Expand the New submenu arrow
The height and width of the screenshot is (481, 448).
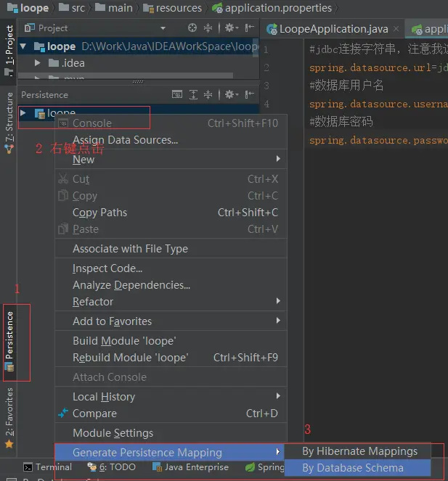[278, 159]
